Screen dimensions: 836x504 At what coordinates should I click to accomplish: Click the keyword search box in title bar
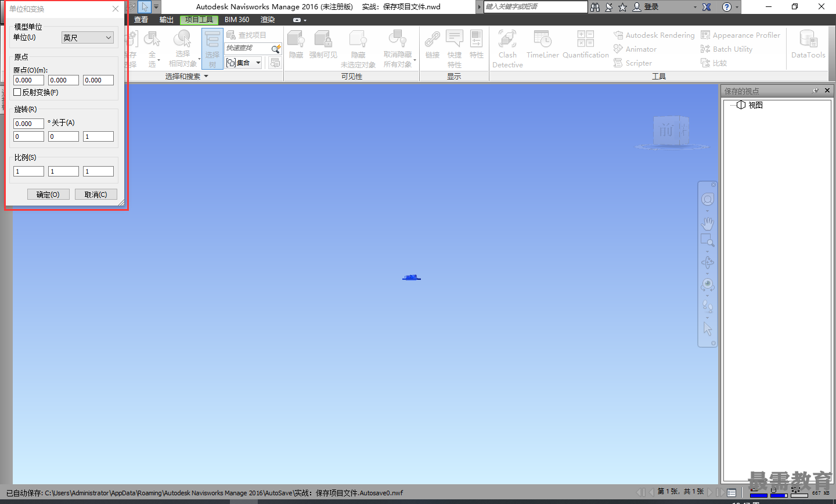tap(535, 7)
